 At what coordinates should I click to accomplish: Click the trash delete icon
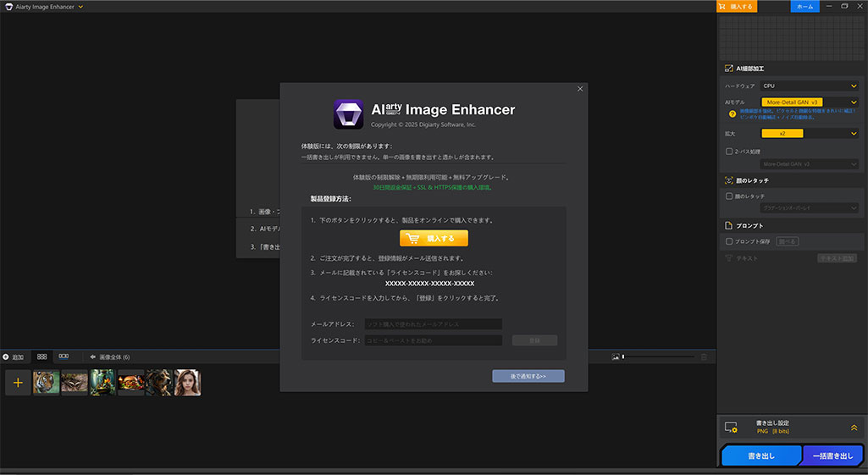(x=704, y=357)
